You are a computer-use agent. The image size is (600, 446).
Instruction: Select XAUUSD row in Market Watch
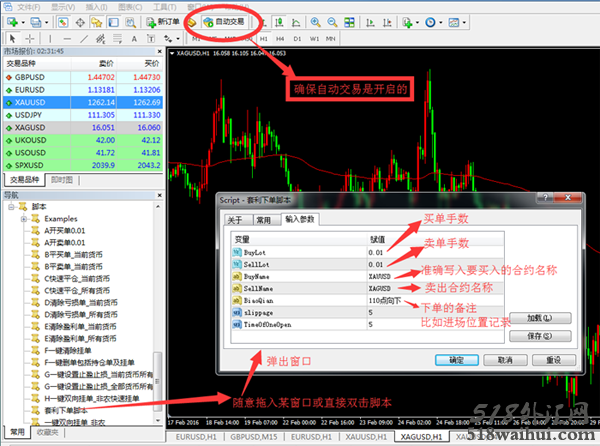click(83, 103)
